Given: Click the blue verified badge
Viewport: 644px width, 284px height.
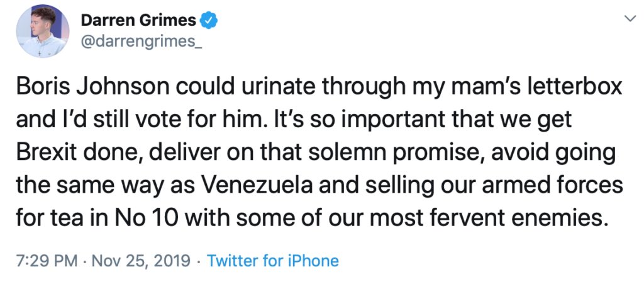Looking at the screenshot, I should coord(209,20).
